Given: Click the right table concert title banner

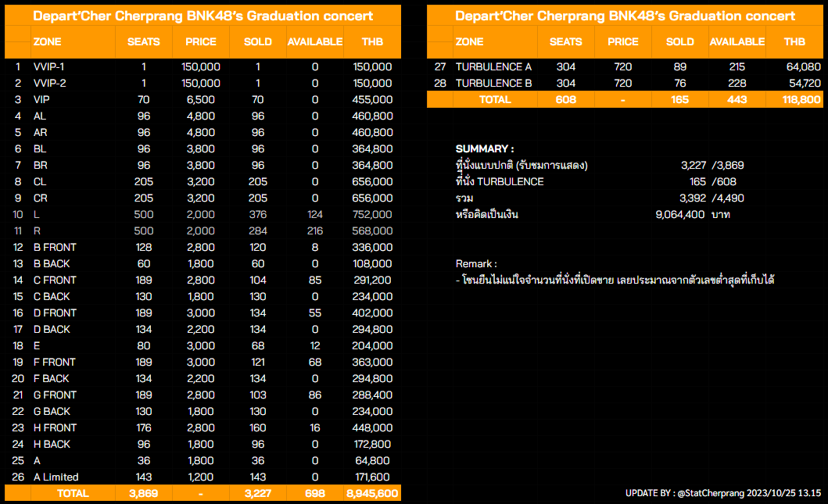Looking at the screenshot, I should pyautogui.click(x=625, y=16).
